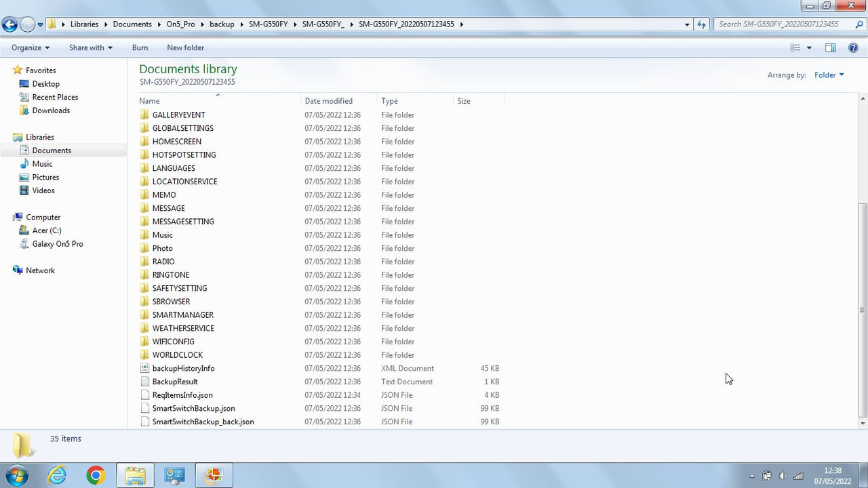Image resolution: width=868 pixels, height=488 pixels.
Task: Sort by the Name column header
Action: click(219, 101)
